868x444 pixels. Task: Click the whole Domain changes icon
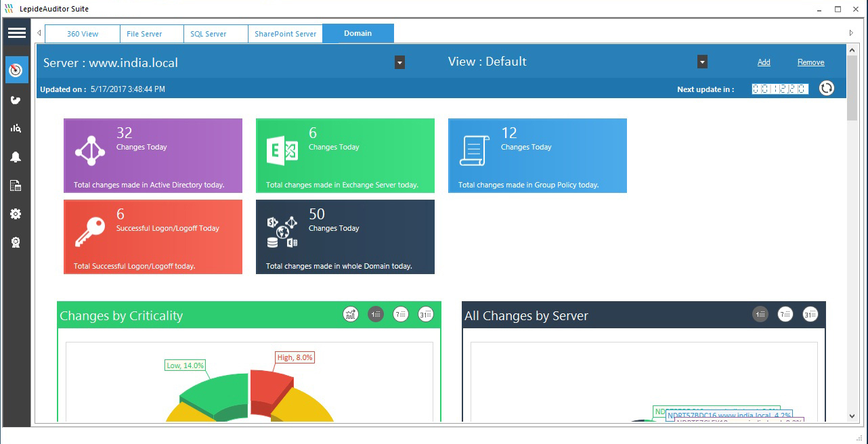point(282,232)
